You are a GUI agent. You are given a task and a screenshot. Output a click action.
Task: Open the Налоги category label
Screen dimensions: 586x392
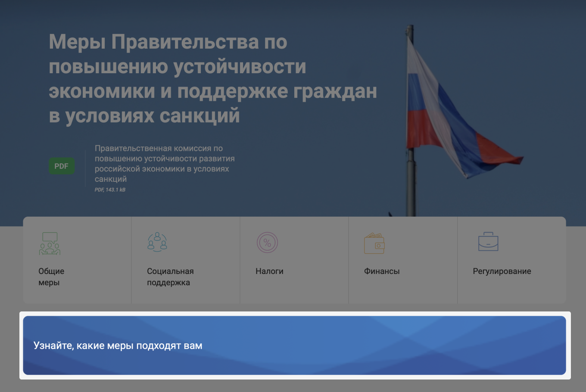[269, 271]
